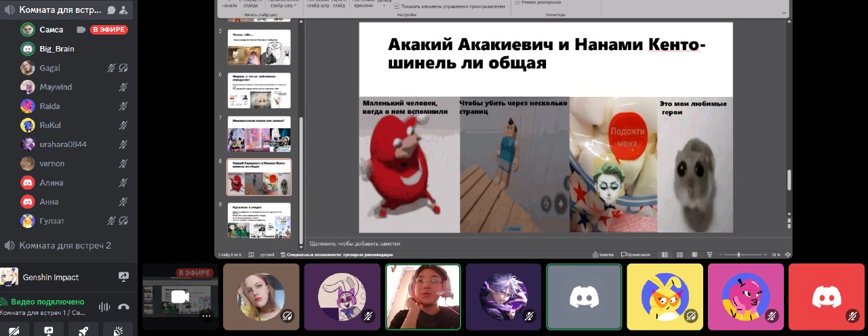The height and width of the screenshot is (336, 868).
Task: Disconnect from the voice call
Action: (123, 306)
